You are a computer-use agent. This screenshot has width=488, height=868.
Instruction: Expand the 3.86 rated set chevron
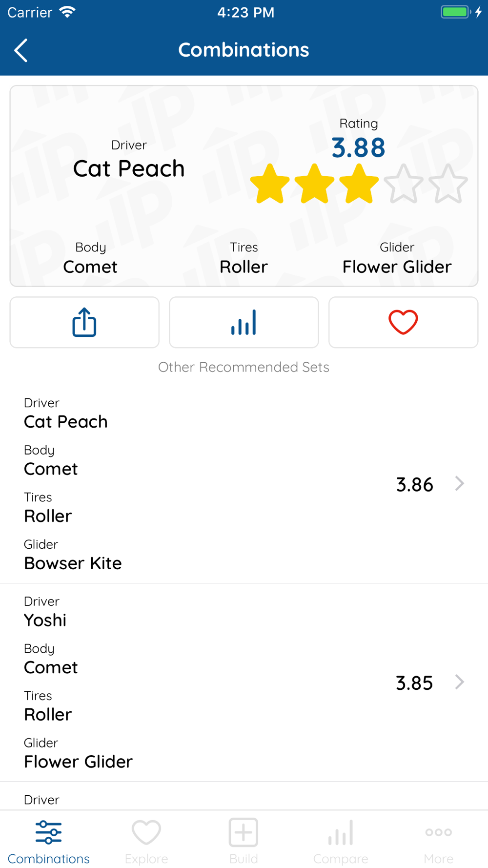(460, 484)
